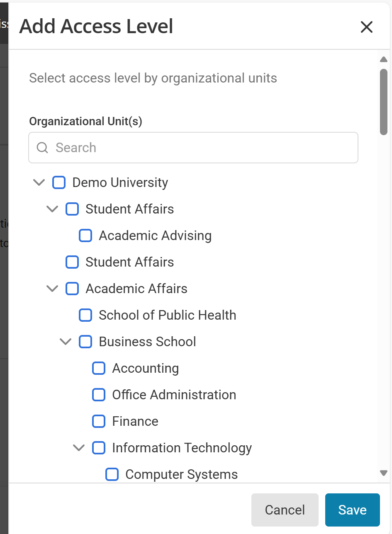392x534 pixels.
Task: Select the Computer Systems checkbox
Action: (112, 474)
